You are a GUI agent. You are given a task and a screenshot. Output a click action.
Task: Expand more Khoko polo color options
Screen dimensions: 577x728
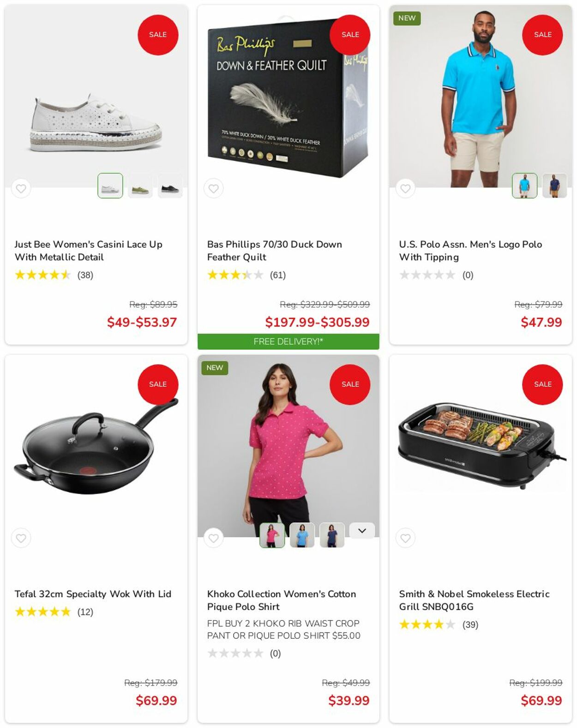coord(362,531)
